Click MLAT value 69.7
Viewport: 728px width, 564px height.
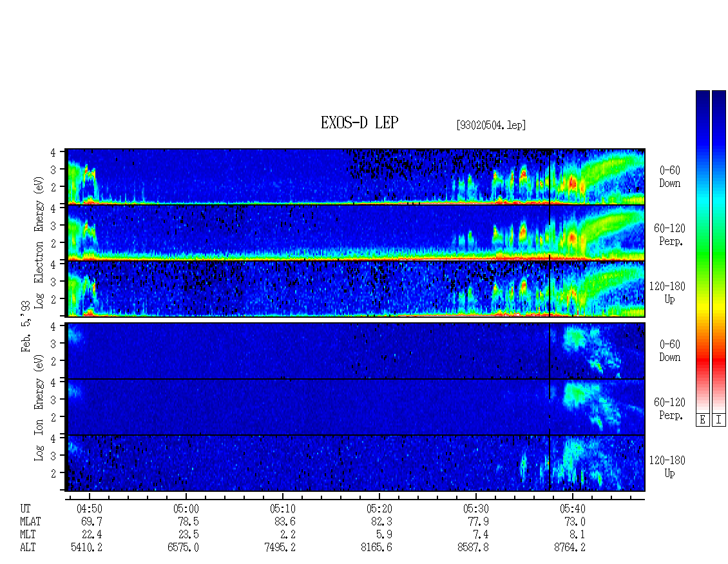tap(92, 521)
